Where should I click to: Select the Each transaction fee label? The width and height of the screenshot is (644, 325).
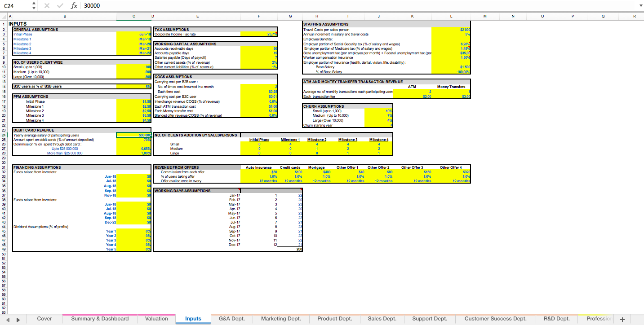pyautogui.click(x=319, y=97)
